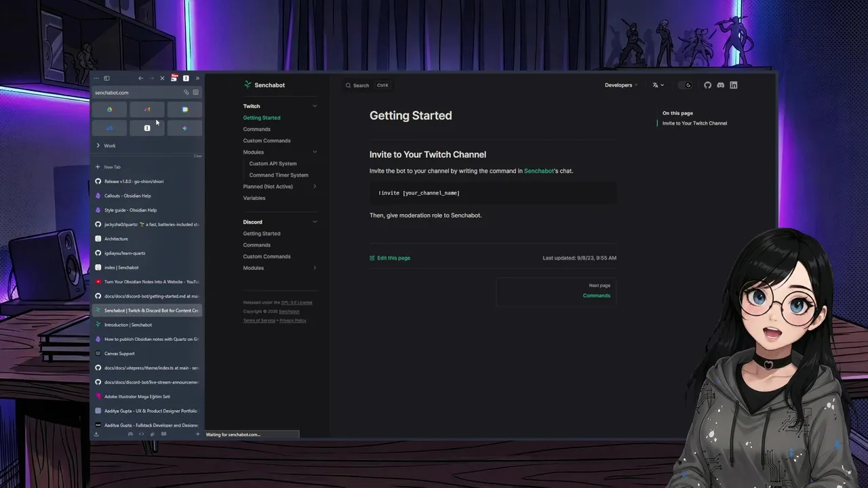Screen dimensions: 868x488
Task: Switch to Style guide - Obsidian Help tab
Action: pyautogui.click(x=147, y=210)
